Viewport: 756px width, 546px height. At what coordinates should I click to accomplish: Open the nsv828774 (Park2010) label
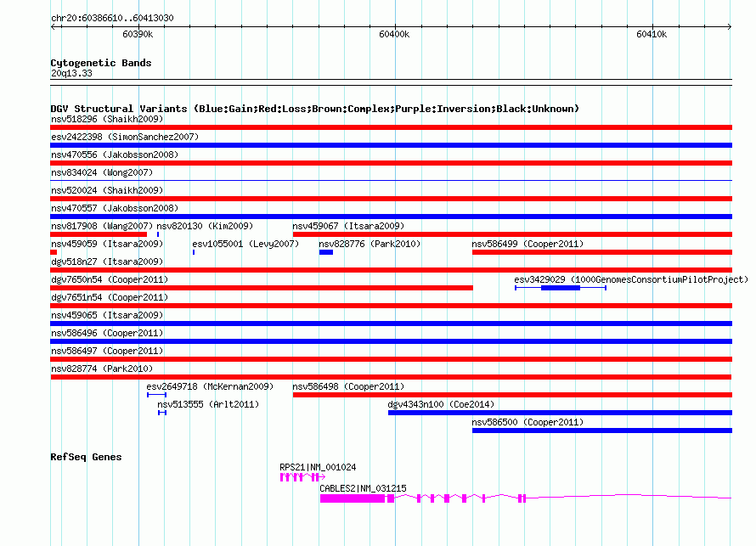[102, 369]
